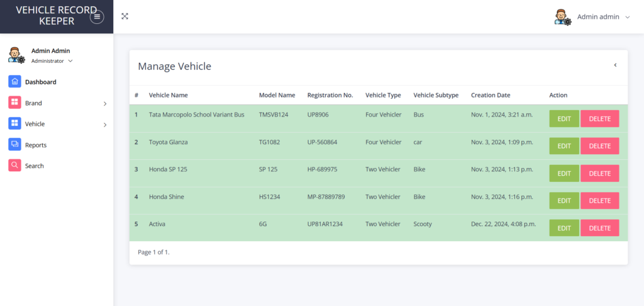Edit the Toyota Glanza record
Image resolution: width=644 pixels, height=306 pixels.
point(564,146)
